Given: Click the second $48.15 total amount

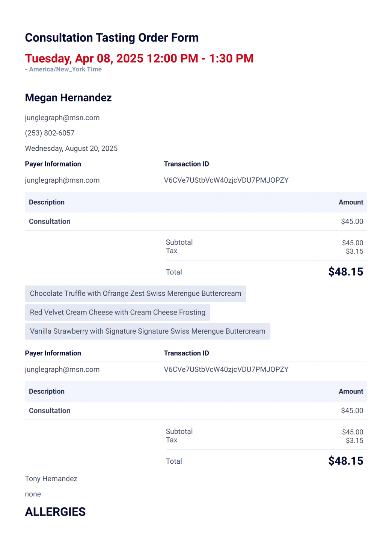Looking at the screenshot, I should click(x=346, y=461).
